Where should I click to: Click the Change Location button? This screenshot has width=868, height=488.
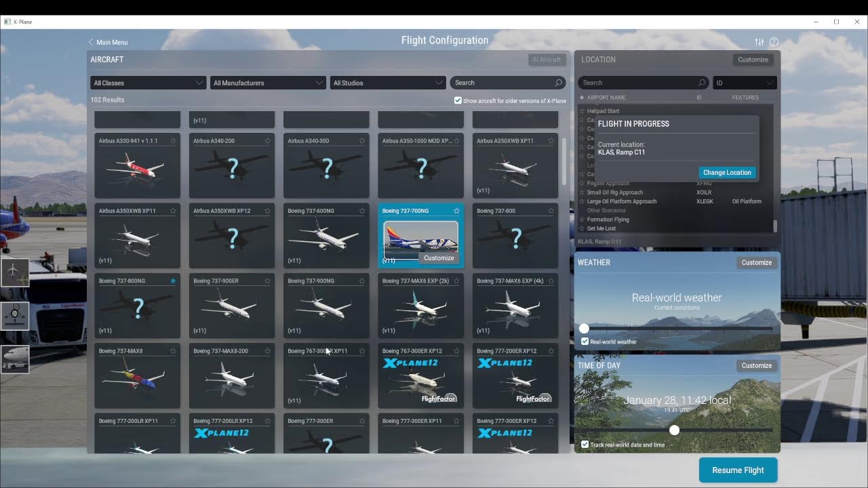pyautogui.click(x=727, y=173)
